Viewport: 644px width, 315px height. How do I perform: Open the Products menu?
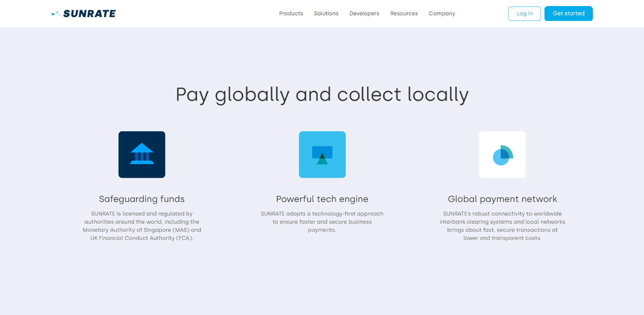291,13
